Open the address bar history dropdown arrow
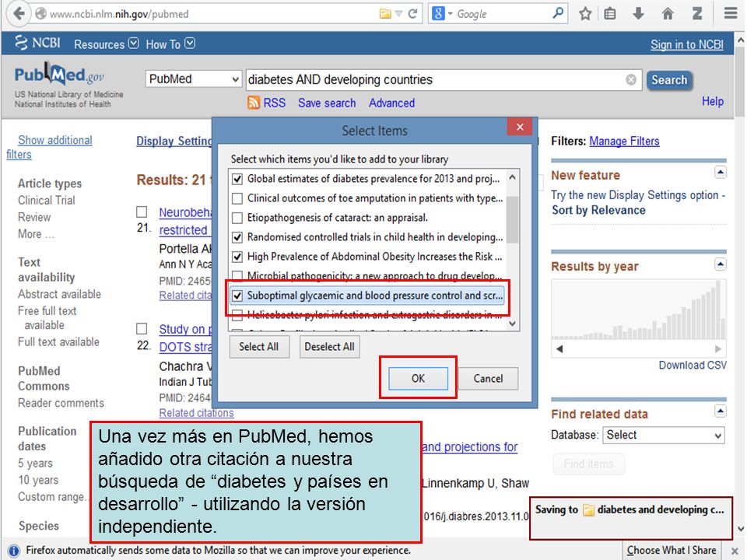 pos(398,14)
